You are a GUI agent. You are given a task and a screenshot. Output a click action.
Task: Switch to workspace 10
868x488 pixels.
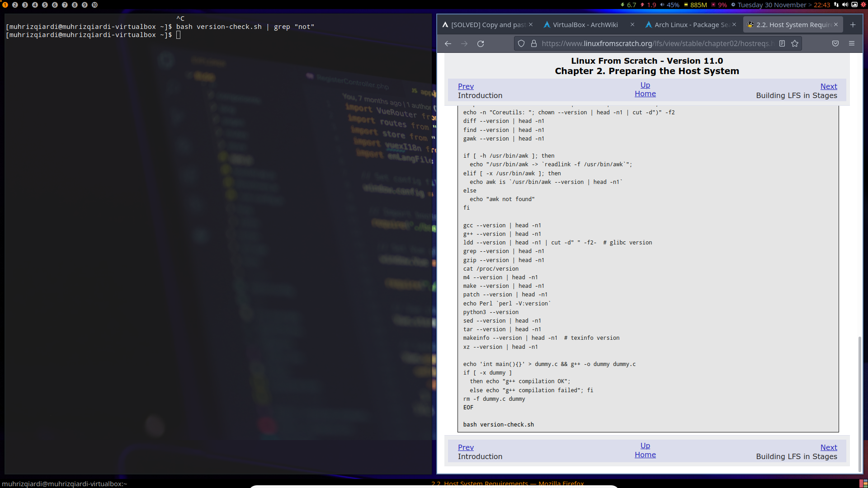pos(94,5)
